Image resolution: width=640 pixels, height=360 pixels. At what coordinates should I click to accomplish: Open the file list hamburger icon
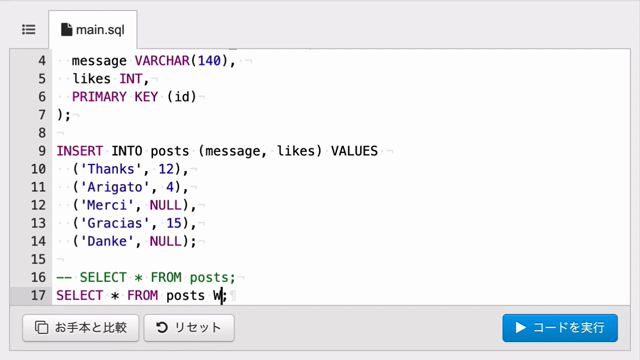(x=29, y=30)
